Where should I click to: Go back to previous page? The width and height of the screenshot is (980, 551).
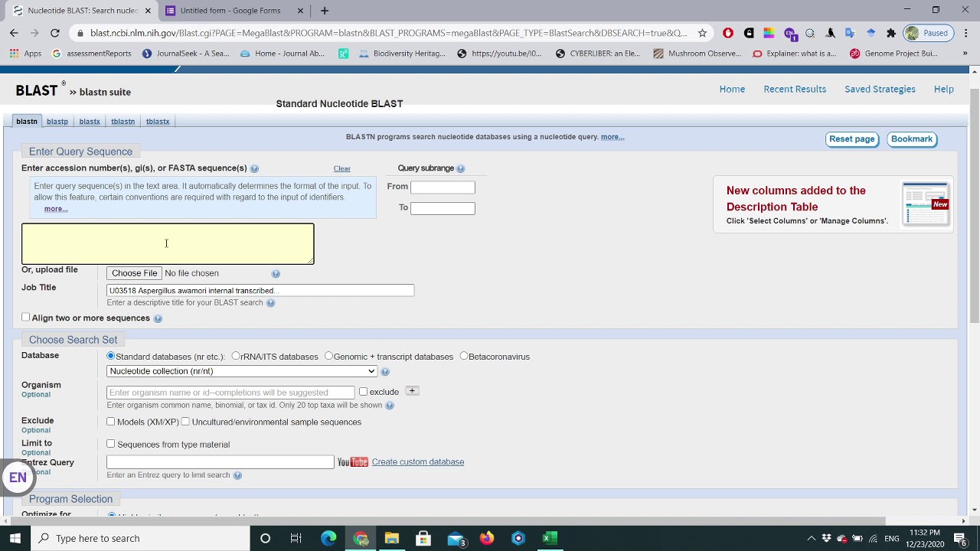click(x=14, y=33)
